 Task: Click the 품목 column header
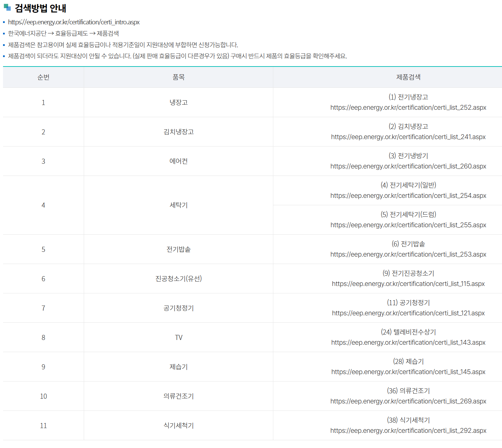(x=178, y=77)
